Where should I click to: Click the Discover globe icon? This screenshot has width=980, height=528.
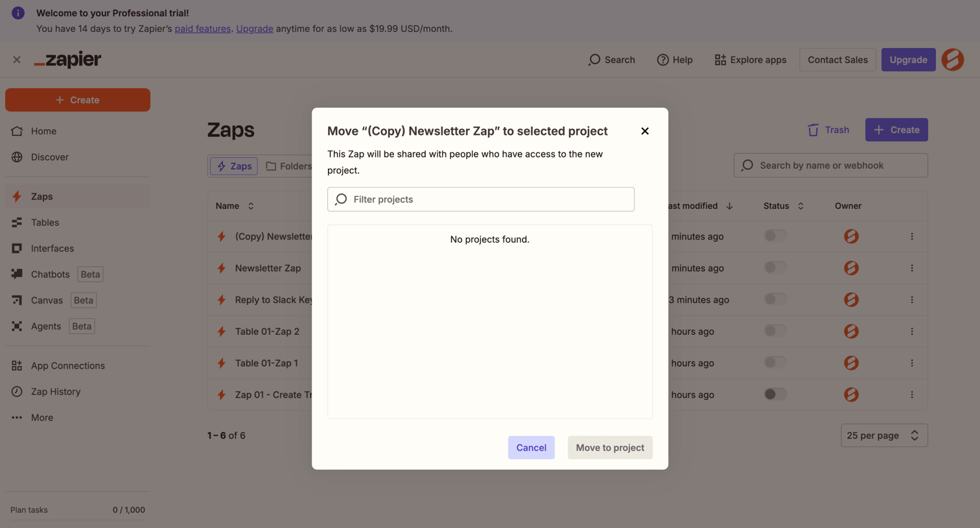tap(17, 157)
